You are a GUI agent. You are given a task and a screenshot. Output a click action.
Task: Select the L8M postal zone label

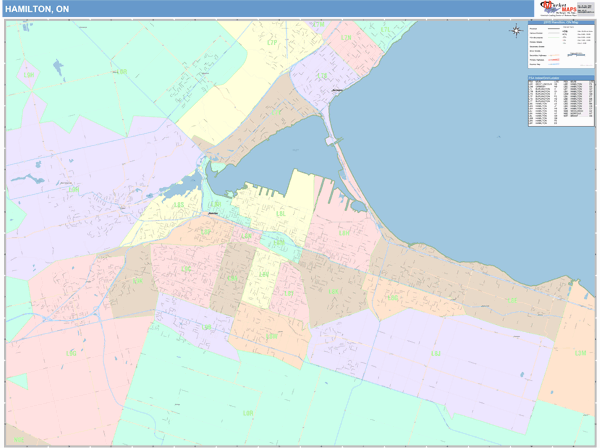[279, 243]
